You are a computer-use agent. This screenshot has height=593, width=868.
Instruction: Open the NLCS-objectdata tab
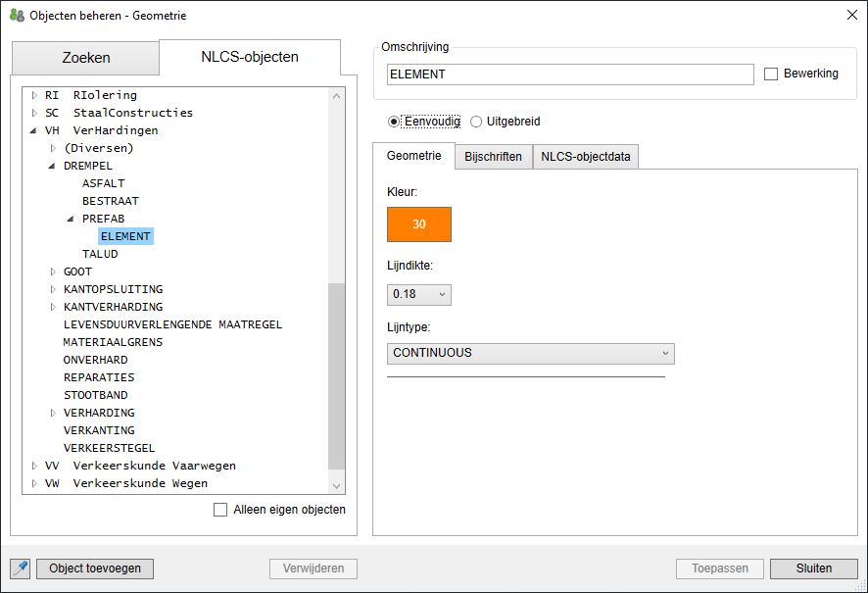point(586,156)
